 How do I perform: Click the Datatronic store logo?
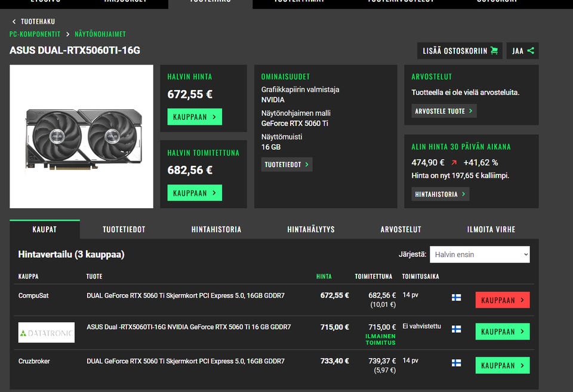pos(47,332)
